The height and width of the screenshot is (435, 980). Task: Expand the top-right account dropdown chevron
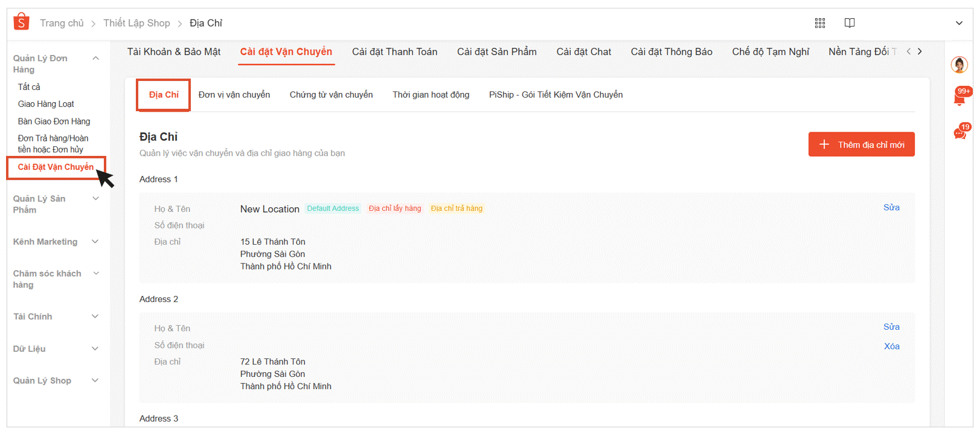959,23
